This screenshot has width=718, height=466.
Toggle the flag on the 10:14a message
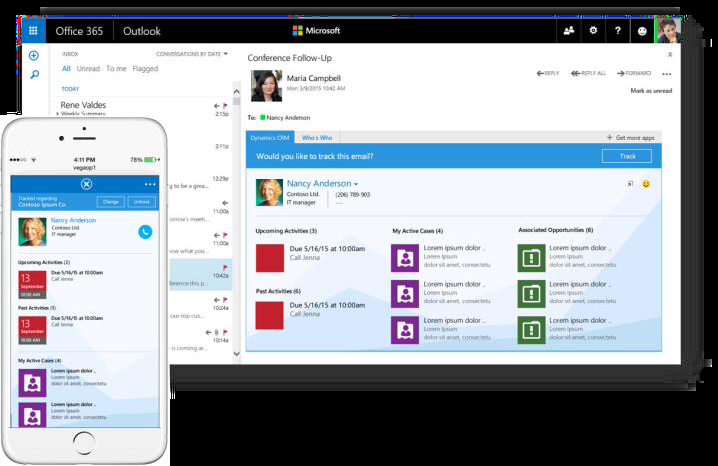(225, 332)
